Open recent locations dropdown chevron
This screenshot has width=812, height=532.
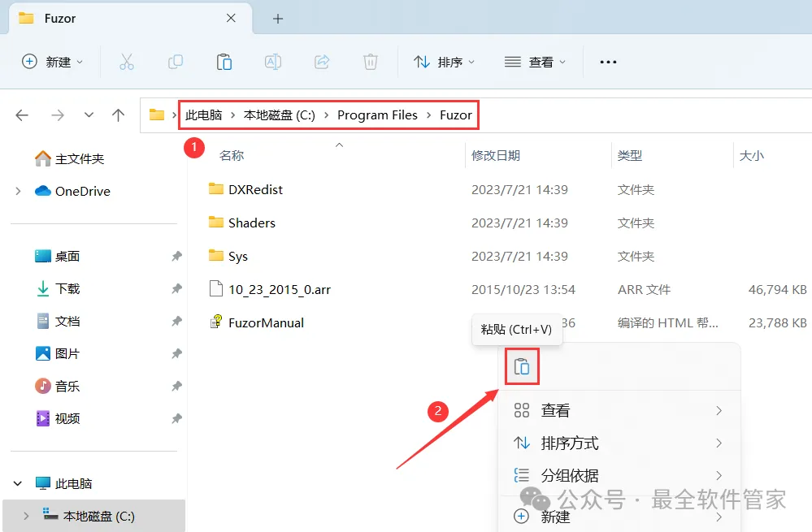point(89,115)
